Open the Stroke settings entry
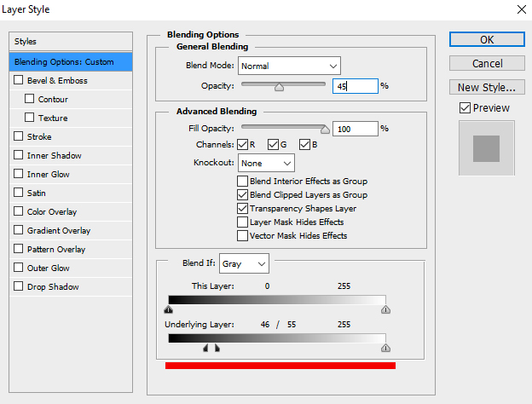This screenshot has width=532, height=404. (39, 136)
